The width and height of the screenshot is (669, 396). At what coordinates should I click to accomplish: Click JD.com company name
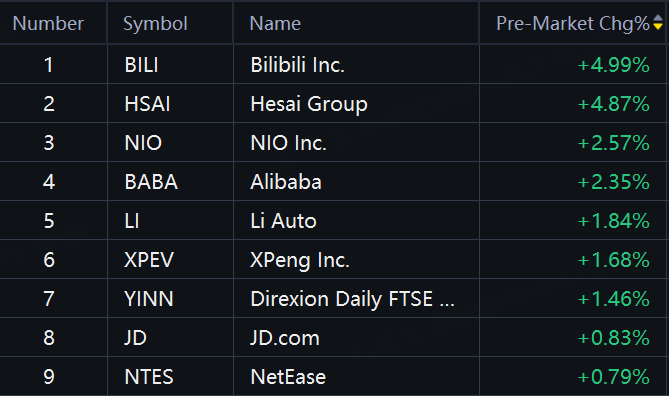click(x=285, y=338)
